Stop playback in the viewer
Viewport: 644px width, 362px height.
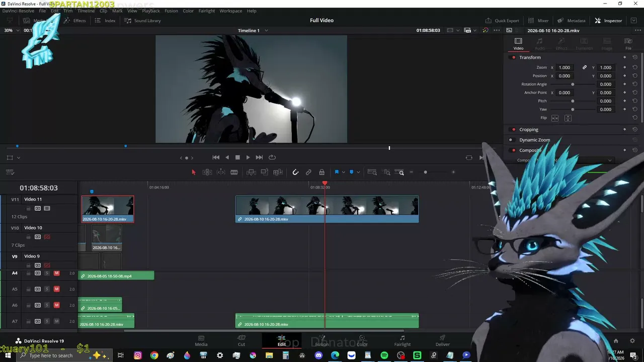237,157
